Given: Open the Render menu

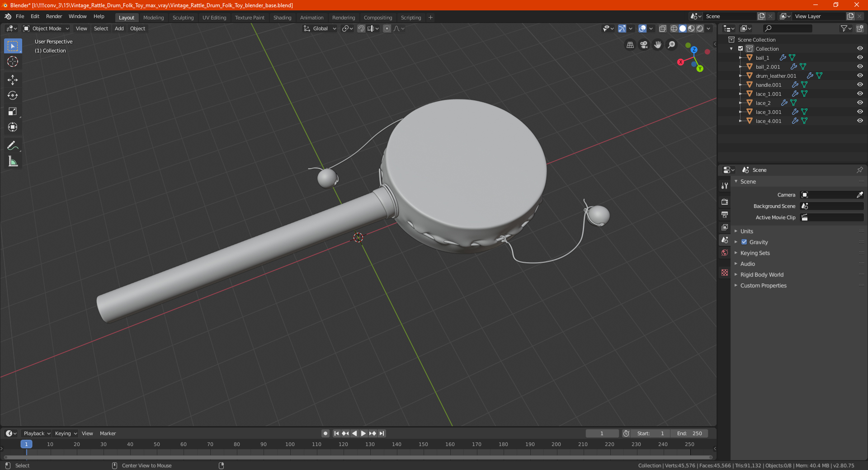Looking at the screenshot, I should (54, 16).
